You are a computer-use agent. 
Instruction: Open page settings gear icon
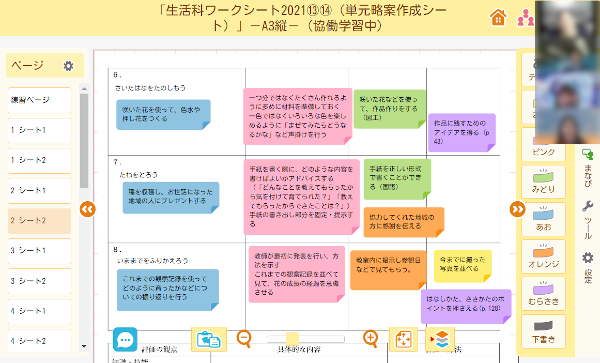point(68,66)
